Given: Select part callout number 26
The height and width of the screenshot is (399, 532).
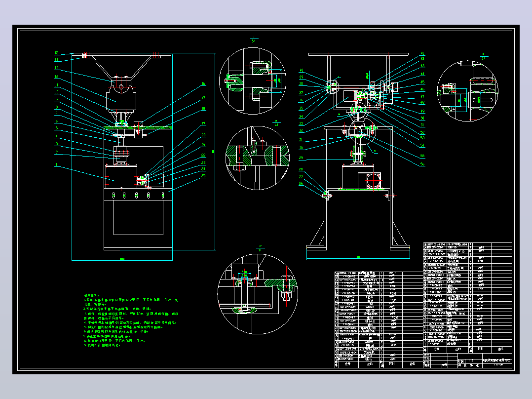Looking at the screenshot, I should click(x=301, y=183).
